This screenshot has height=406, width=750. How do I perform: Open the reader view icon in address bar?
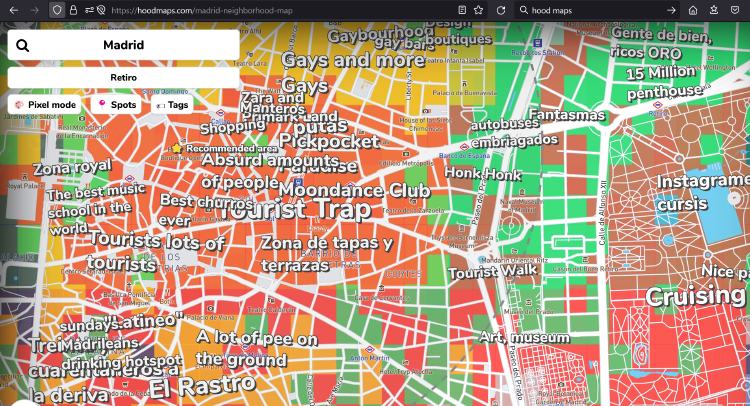(461, 9)
